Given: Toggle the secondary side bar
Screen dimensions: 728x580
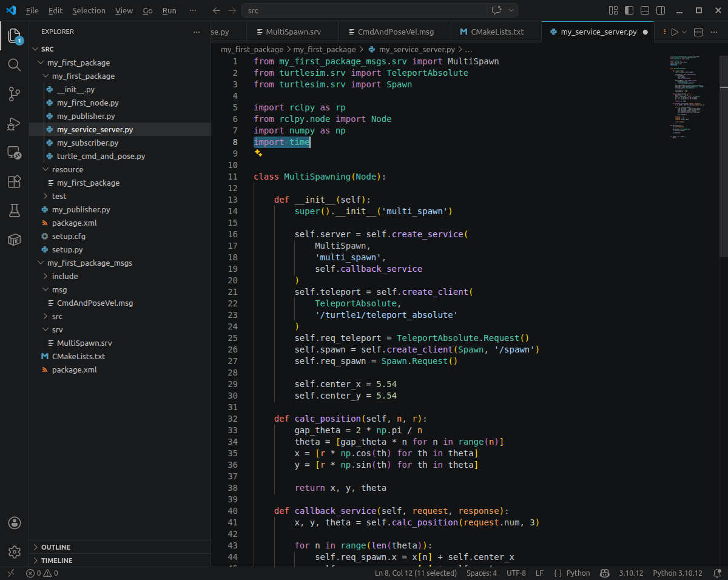Looking at the screenshot, I should click(x=661, y=10).
